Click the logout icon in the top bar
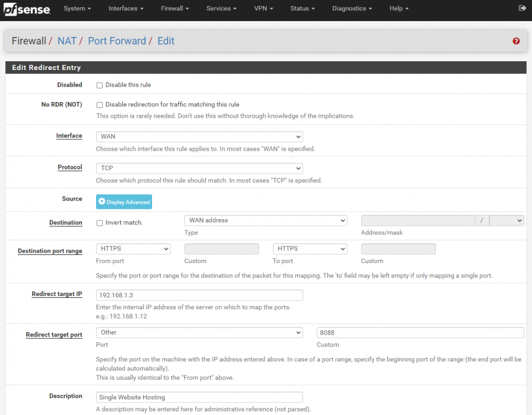Viewport: 532px width, 415px height. [x=523, y=8]
